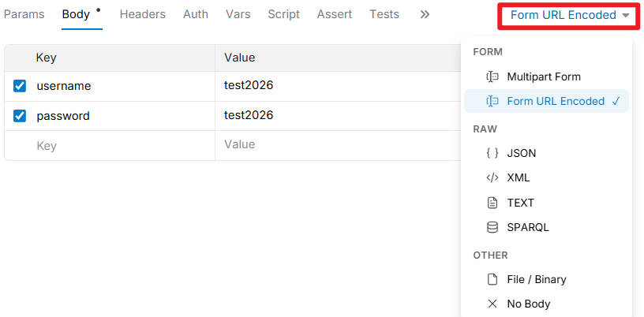Select Form URL Encoded menu option

pos(546,101)
